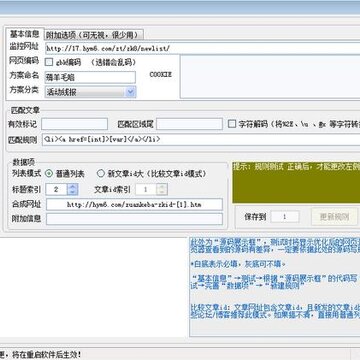Click the 保存到 number field

point(285,217)
